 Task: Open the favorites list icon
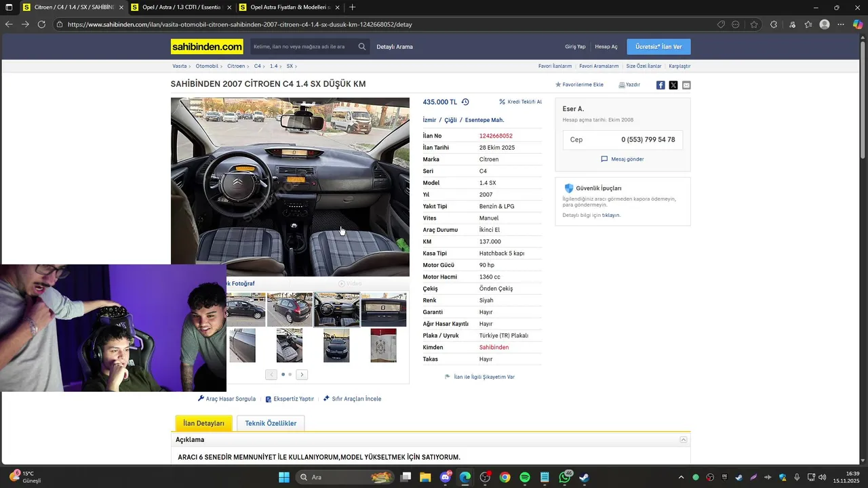click(808, 24)
